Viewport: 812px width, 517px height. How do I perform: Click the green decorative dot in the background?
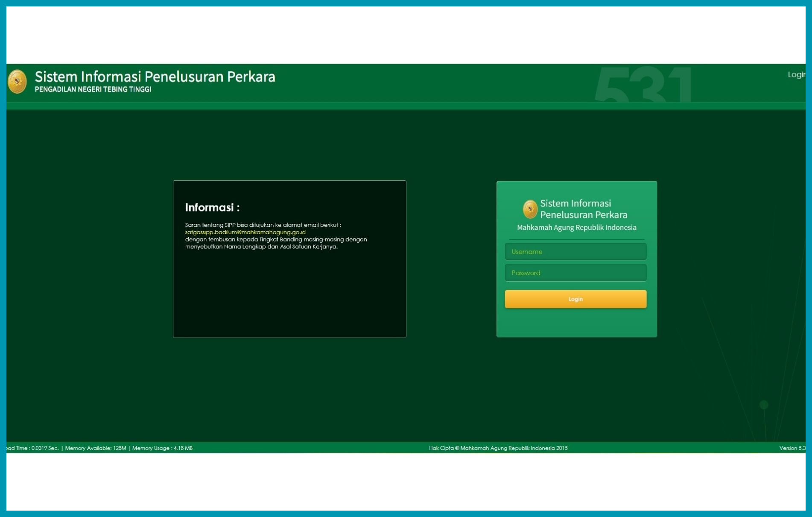764,405
